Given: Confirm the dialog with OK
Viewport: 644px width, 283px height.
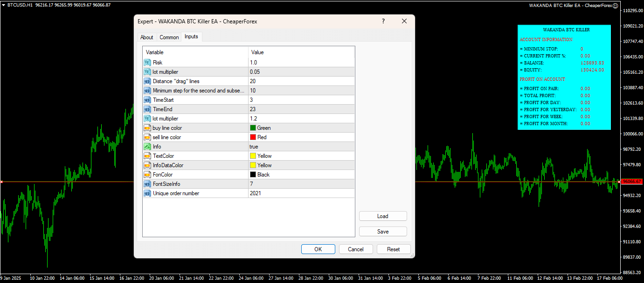Looking at the screenshot, I should click(x=318, y=249).
